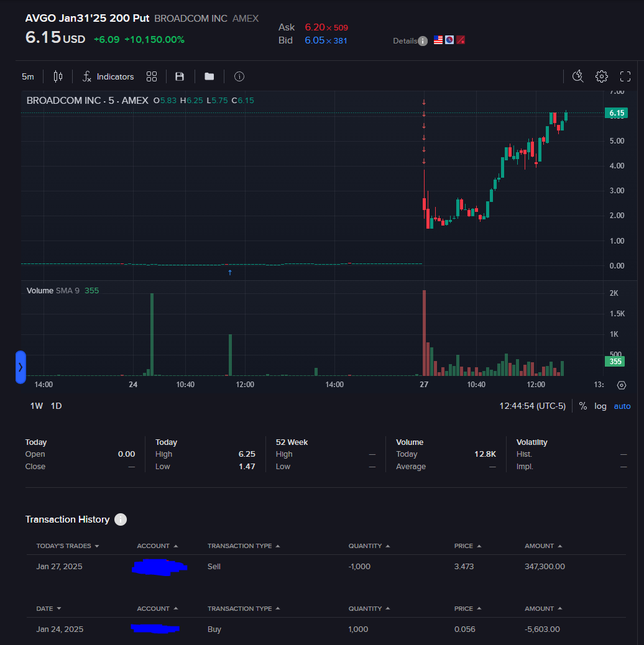Click the 12:44:54 (UTC-5) timezone
644x645 pixels.
[x=533, y=406]
